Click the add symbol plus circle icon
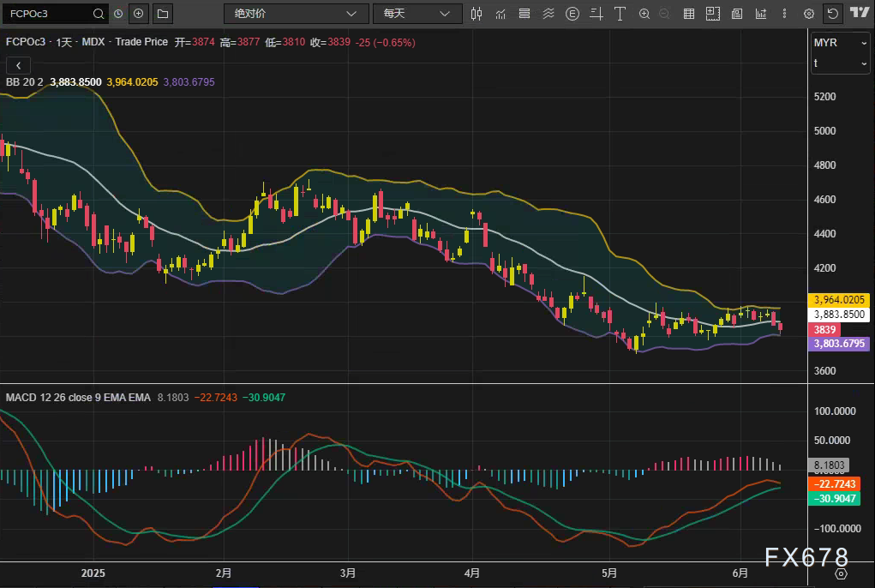The height and width of the screenshot is (588, 875). (x=140, y=14)
